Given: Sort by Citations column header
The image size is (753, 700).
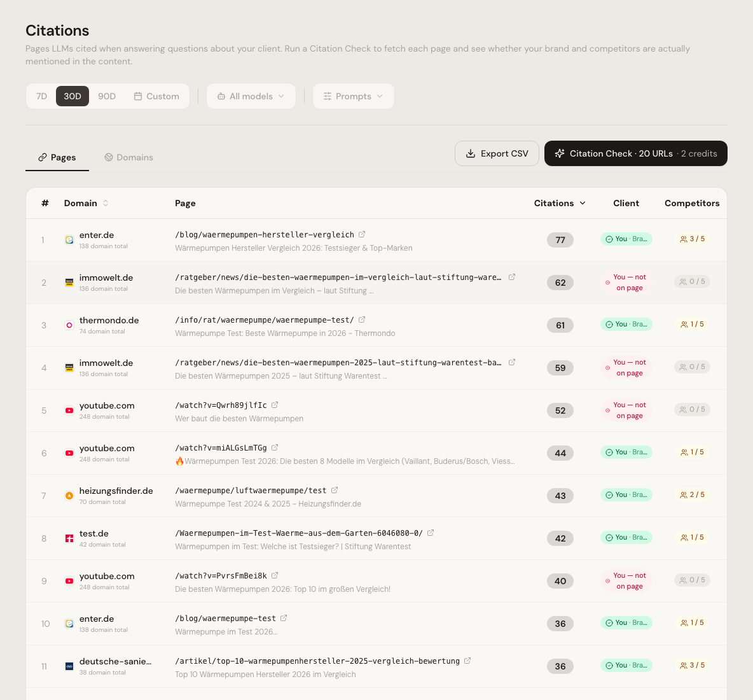Looking at the screenshot, I should coord(560,203).
